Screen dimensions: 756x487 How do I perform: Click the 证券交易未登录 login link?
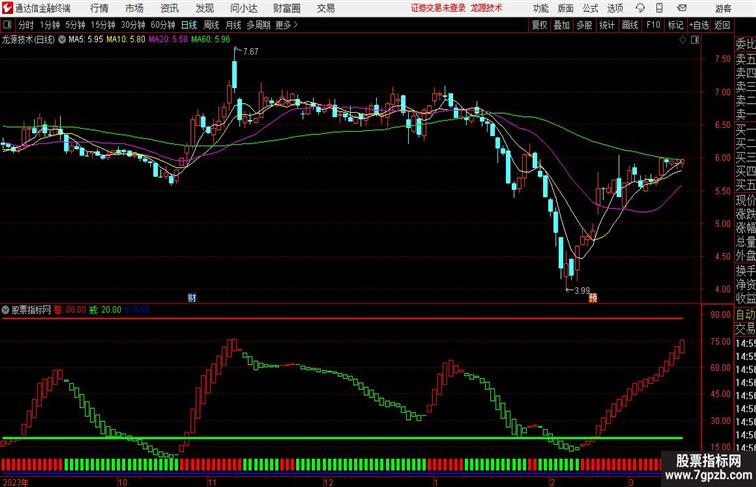point(438,8)
